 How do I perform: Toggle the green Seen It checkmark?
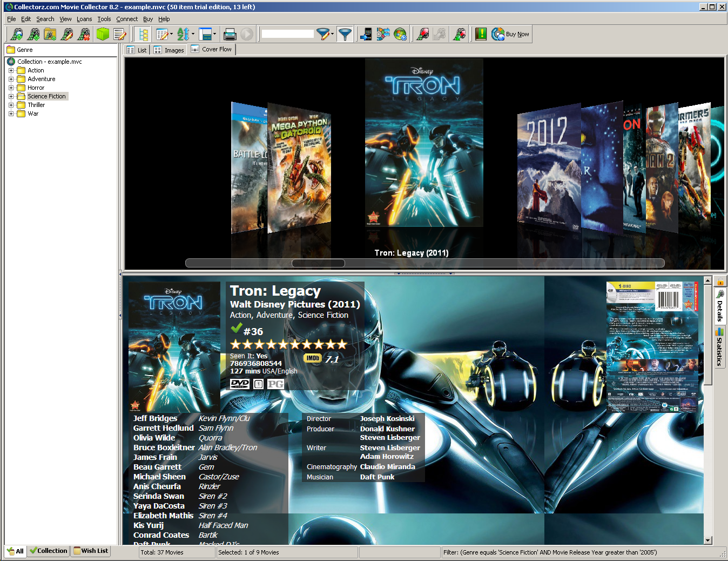click(236, 328)
